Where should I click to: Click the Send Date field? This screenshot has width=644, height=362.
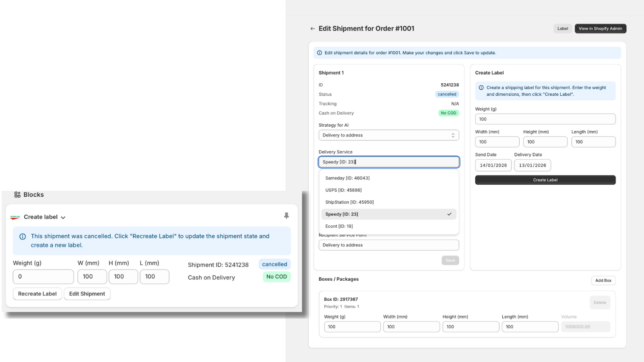[x=493, y=165]
